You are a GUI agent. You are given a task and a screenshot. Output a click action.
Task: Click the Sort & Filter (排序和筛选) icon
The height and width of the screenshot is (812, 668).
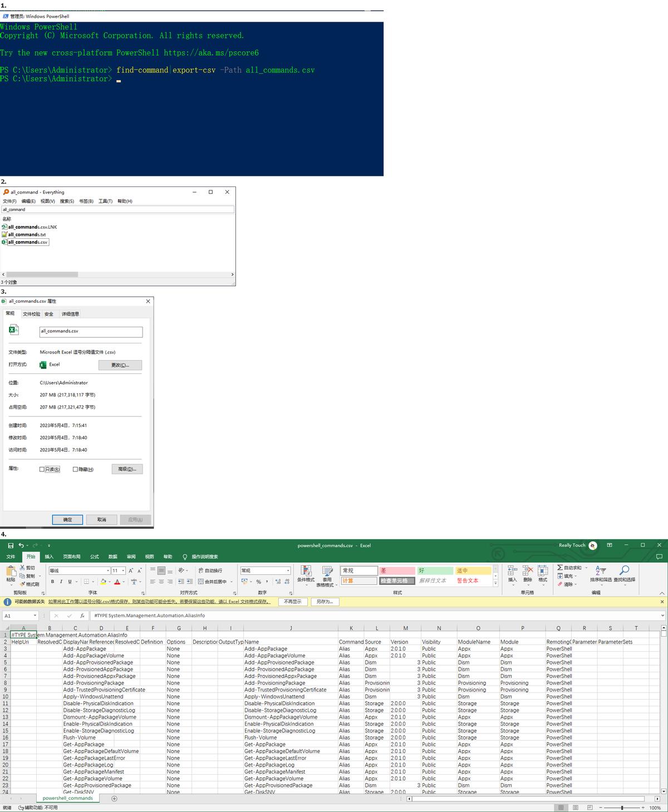click(601, 570)
